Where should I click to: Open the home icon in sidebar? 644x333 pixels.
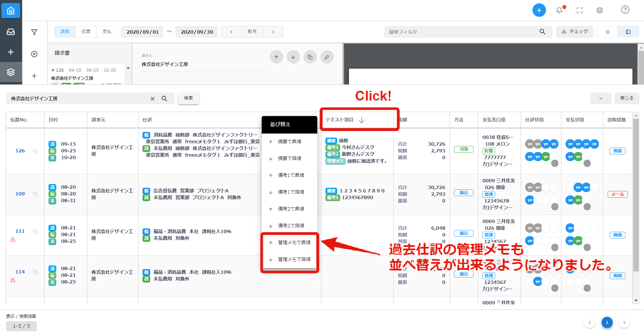coord(11,11)
